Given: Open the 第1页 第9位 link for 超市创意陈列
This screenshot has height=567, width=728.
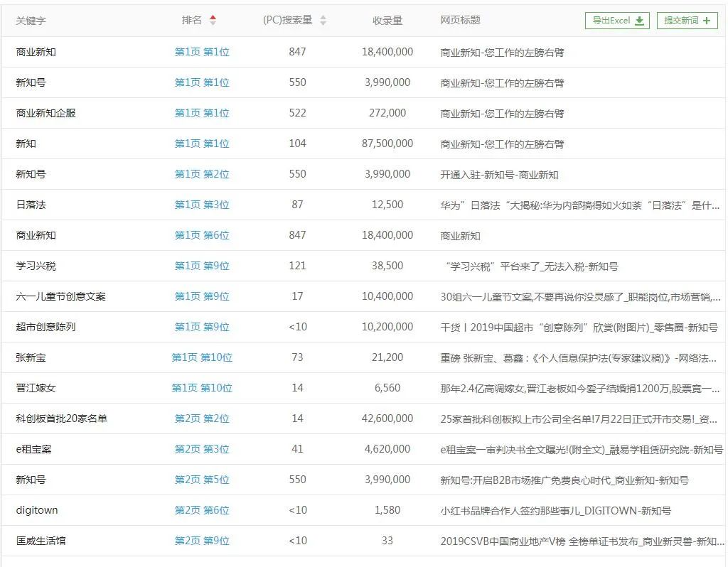Looking at the screenshot, I should click(202, 327).
